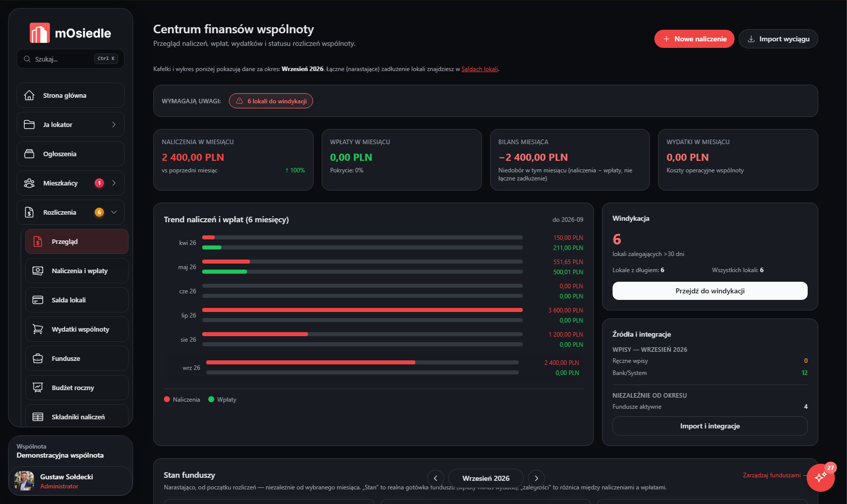Screen dimensions: 847x504
Task: Click Przejdź do windykacji button
Action: (x=710, y=291)
